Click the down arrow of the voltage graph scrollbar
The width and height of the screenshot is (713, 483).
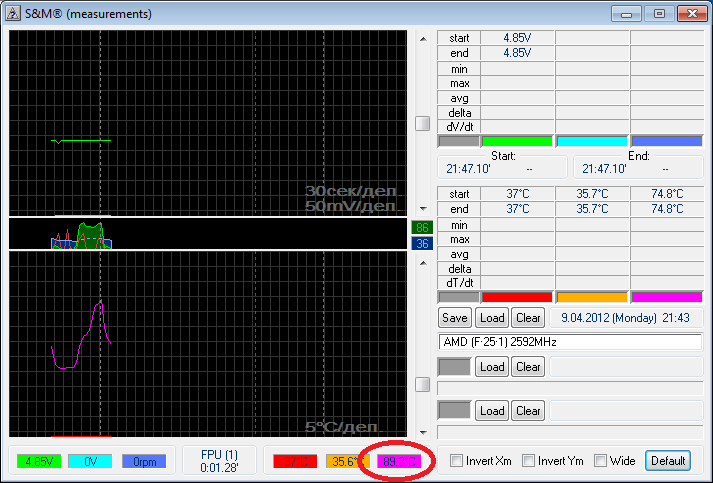tap(423, 209)
